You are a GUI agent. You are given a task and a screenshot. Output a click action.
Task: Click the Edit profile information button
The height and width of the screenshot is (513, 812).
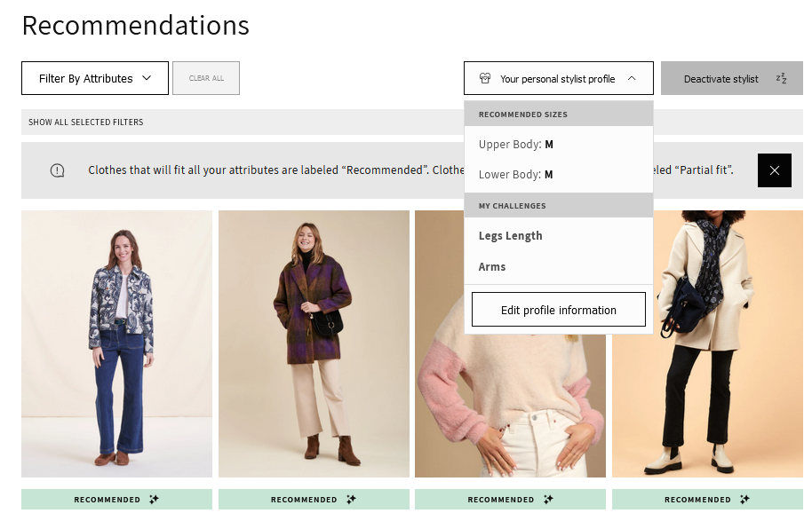click(558, 309)
